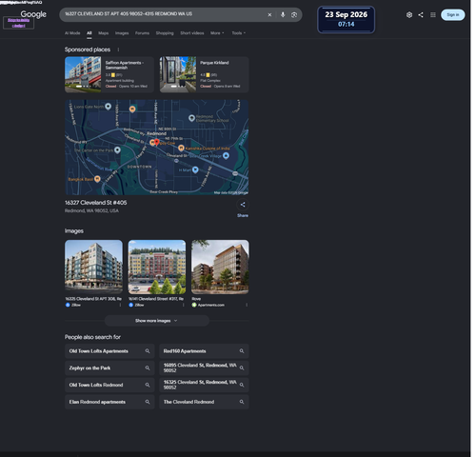Screen dimensions: 476x457
Task: Open the Forums tab
Action: point(142,33)
